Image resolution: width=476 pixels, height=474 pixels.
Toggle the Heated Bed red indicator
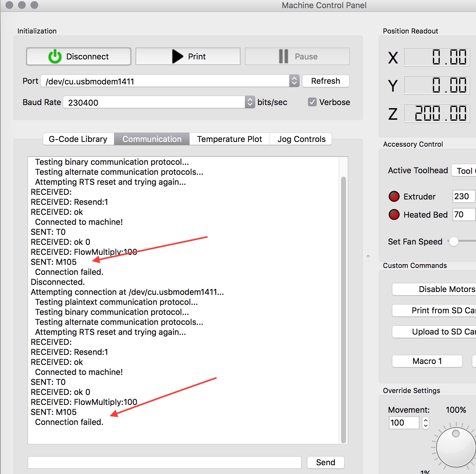[x=394, y=214]
